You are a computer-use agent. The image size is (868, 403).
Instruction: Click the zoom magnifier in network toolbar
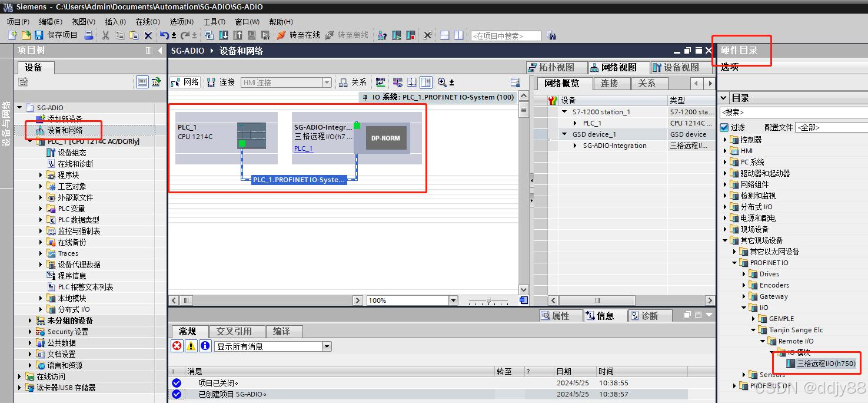pyautogui.click(x=442, y=82)
